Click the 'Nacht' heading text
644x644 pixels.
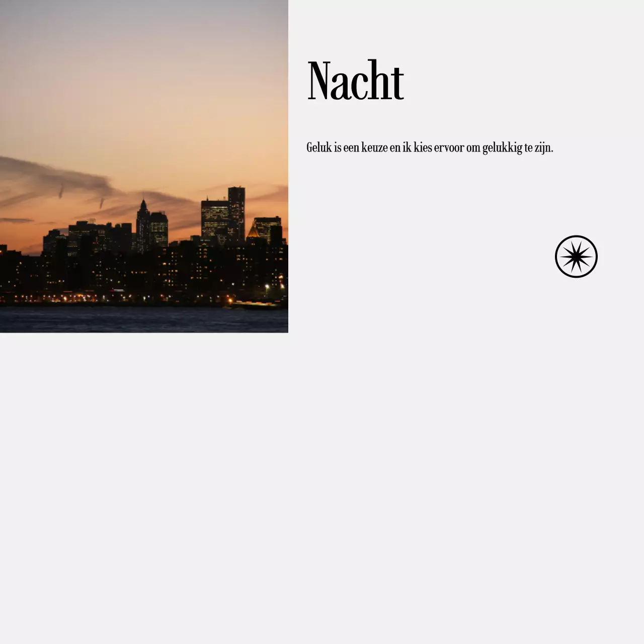coord(355,80)
